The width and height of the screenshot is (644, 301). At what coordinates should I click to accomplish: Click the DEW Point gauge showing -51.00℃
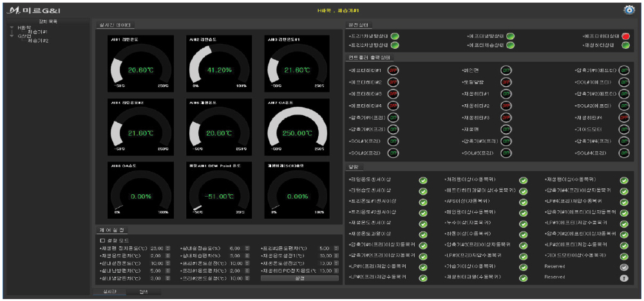point(219,190)
